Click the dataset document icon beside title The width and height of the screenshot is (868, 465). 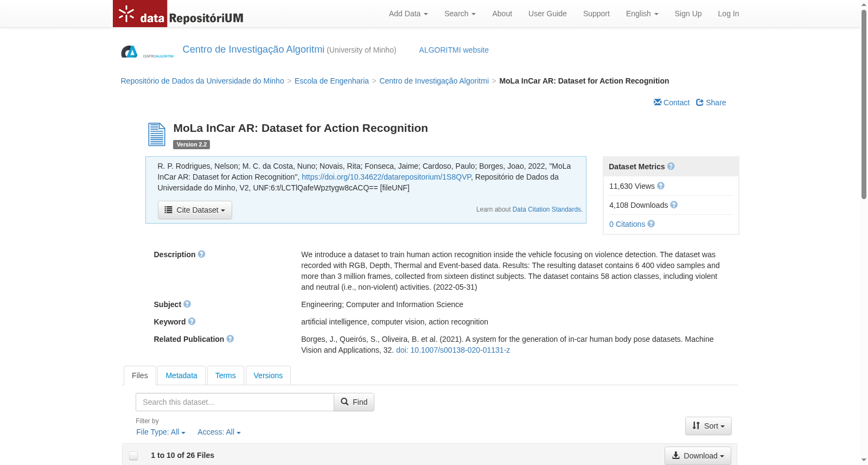[x=157, y=135]
